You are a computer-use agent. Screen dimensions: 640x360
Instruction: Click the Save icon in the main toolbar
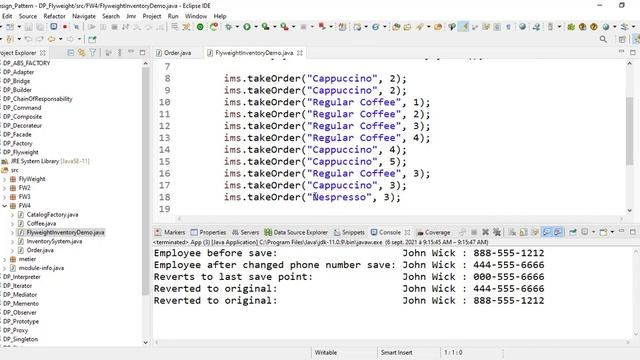pos(28,27)
